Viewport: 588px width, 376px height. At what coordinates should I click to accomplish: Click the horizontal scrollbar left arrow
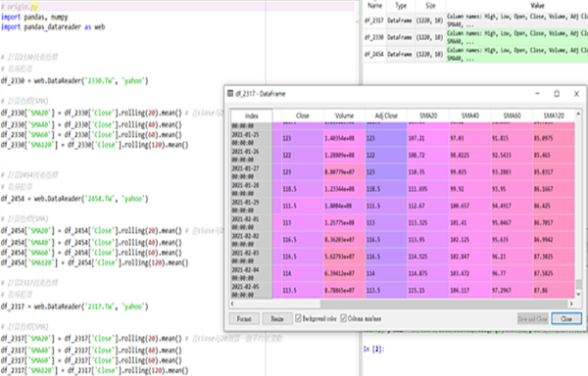pos(232,304)
